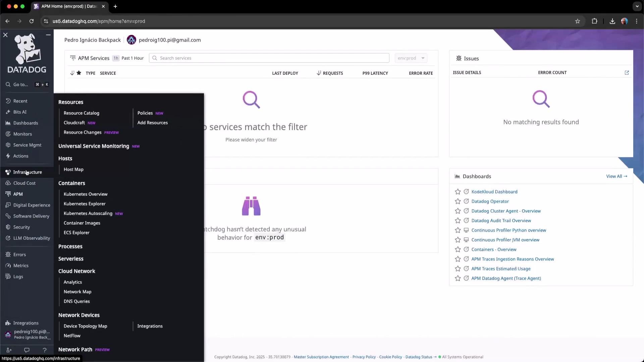Open the Go to... search
This screenshot has width=644, height=362.
pyautogui.click(x=27, y=84)
